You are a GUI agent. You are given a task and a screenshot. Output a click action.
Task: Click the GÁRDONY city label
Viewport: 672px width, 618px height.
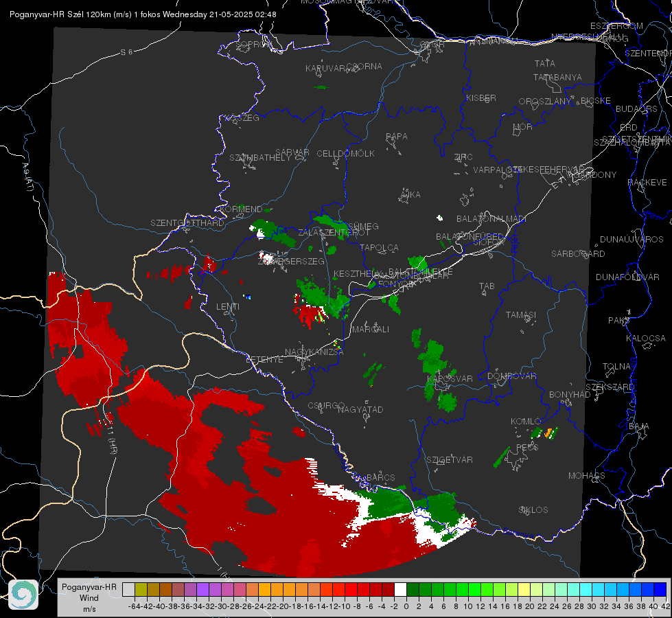pyautogui.click(x=595, y=175)
